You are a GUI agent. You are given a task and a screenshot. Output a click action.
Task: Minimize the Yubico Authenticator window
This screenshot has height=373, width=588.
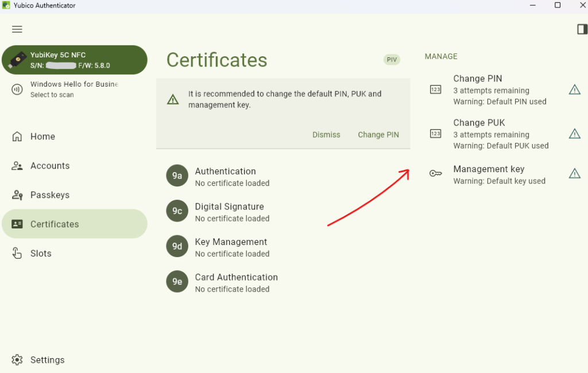pyautogui.click(x=532, y=5)
